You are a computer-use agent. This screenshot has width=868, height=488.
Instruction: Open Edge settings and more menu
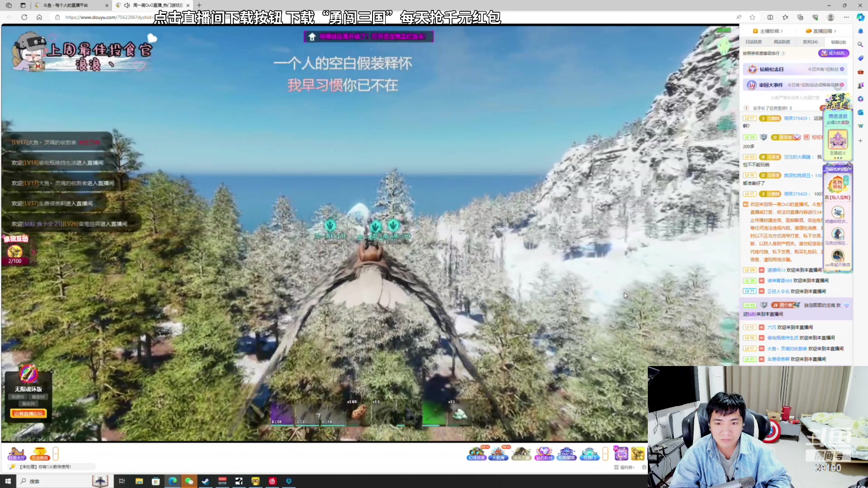[846, 17]
